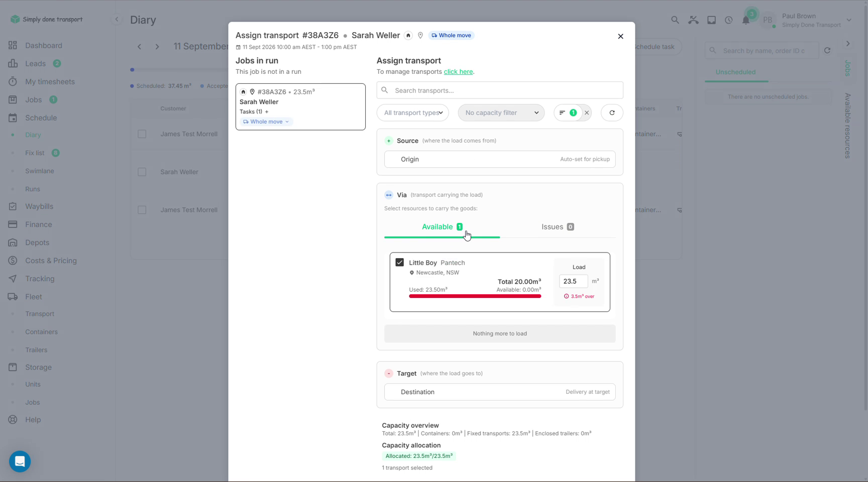Open the clock history icon in top bar
This screenshot has width=868, height=482.
[729, 20]
